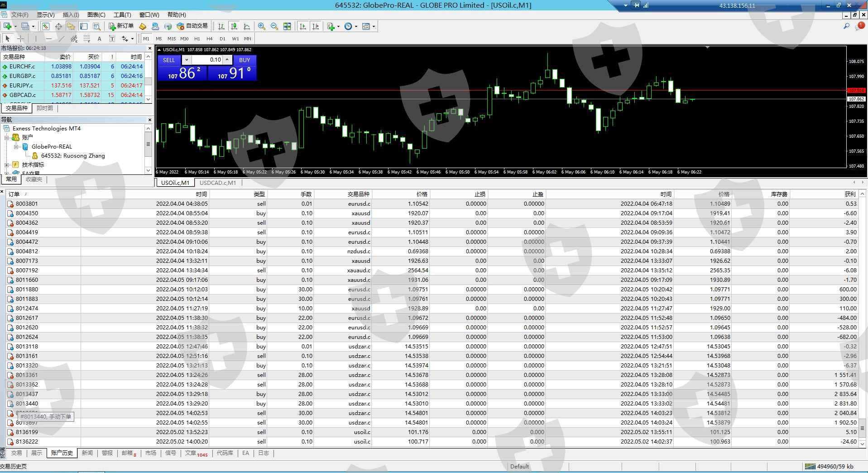Select the Crosshair cursor tool
The image size is (868, 473).
pyautogui.click(x=20, y=39)
